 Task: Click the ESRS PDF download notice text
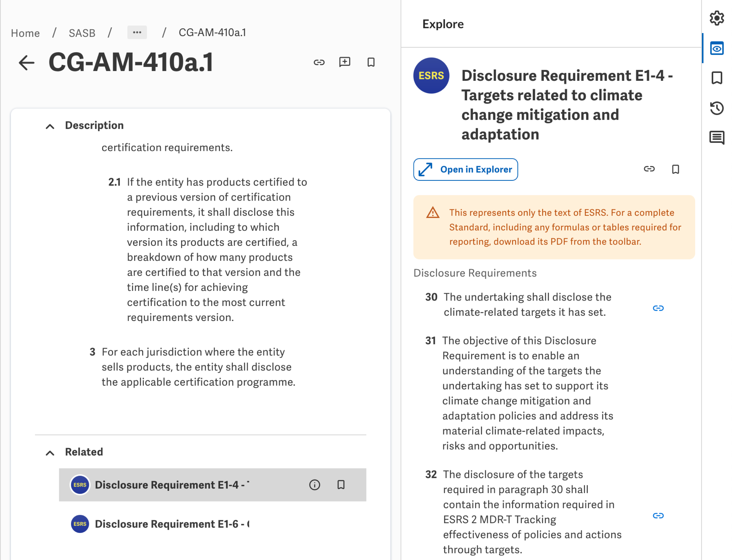coord(565,227)
